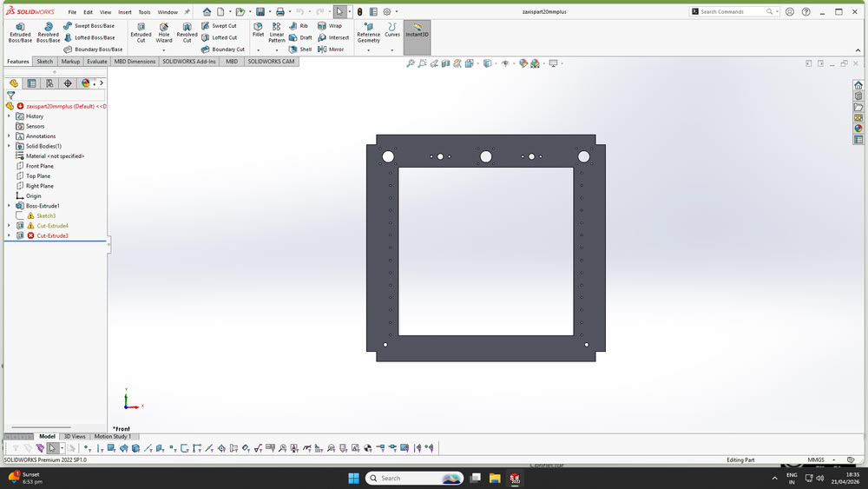This screenshot has height=489, width=868.
Task: Select the Shell feature
Action: (300, 50)
